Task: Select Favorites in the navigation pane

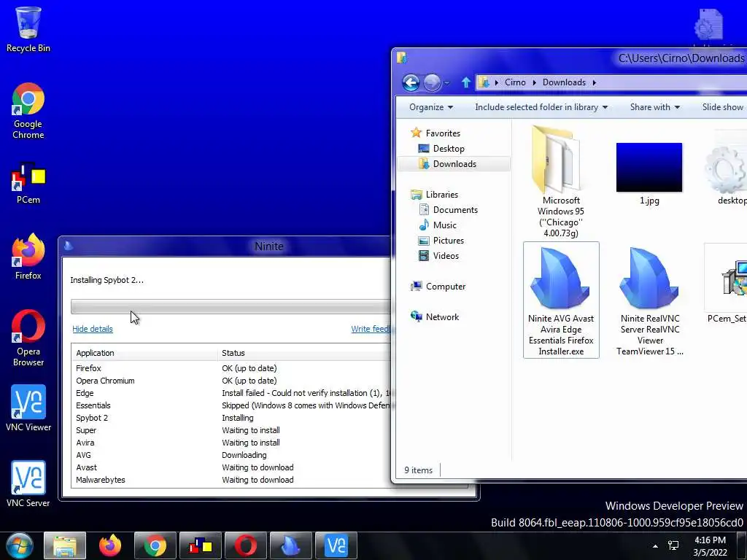Action: [436, 133]
